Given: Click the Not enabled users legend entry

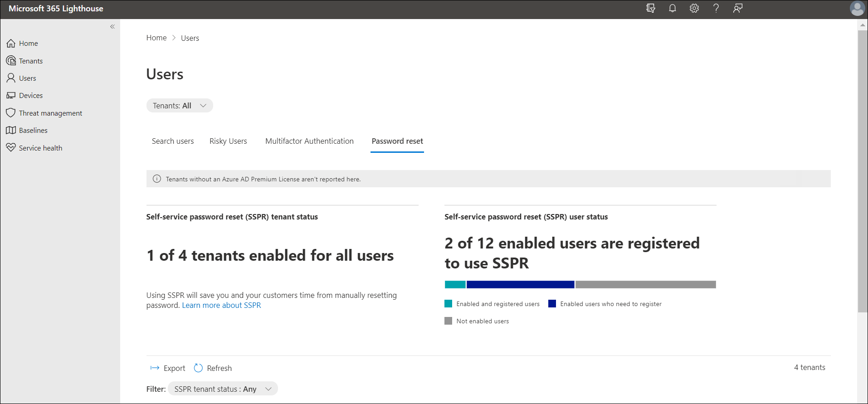Looking at the screenshot, I should (x=477, y=321).
